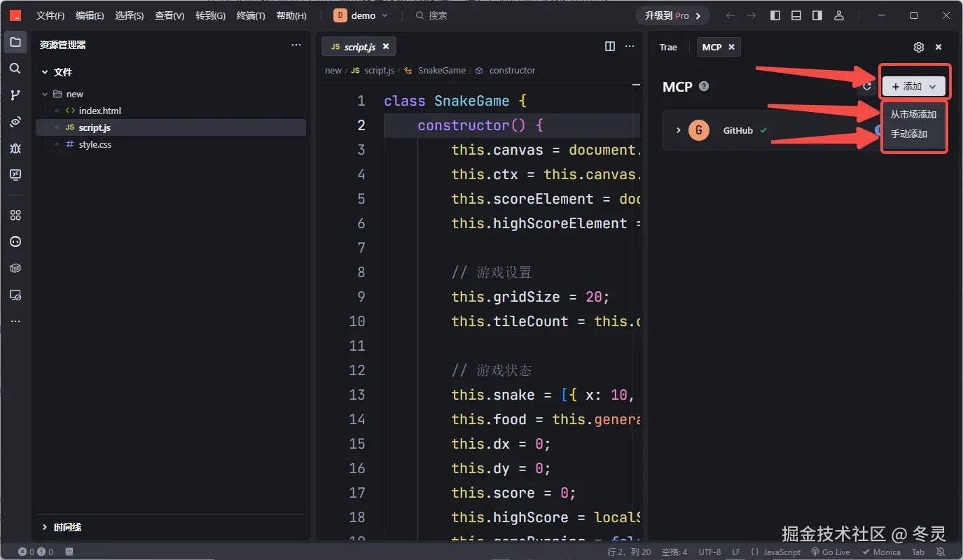Toggle the bottom panel layout
This screenshot has height=560, width=963.
(796, 15)
